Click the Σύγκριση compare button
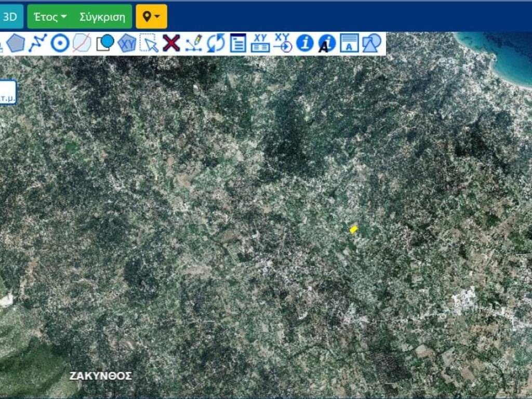Image resolution: width=532 pixels, height=399 pixels. pyautogui.click(x=102, y=17)
